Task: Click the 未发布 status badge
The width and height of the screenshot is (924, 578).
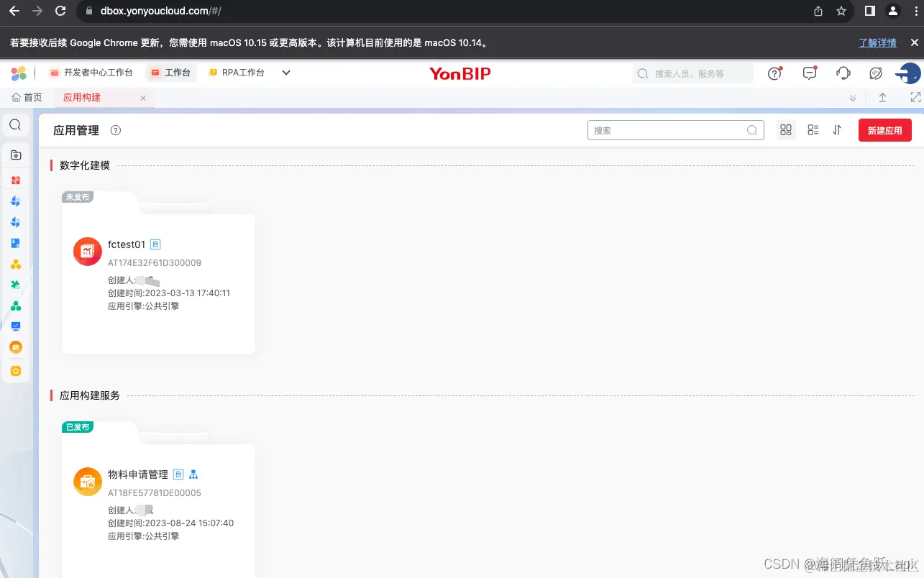Action: pos(78,197)
